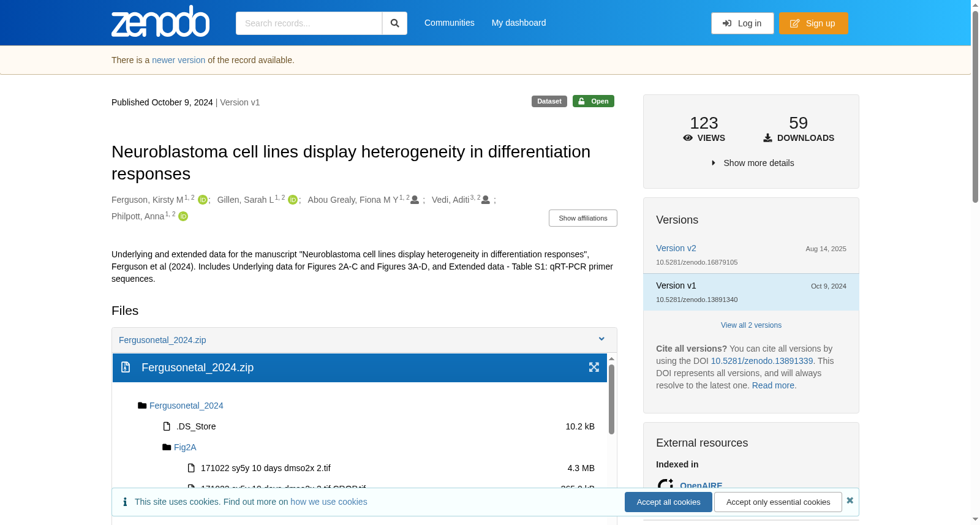Focus the Search records input field

309,23
